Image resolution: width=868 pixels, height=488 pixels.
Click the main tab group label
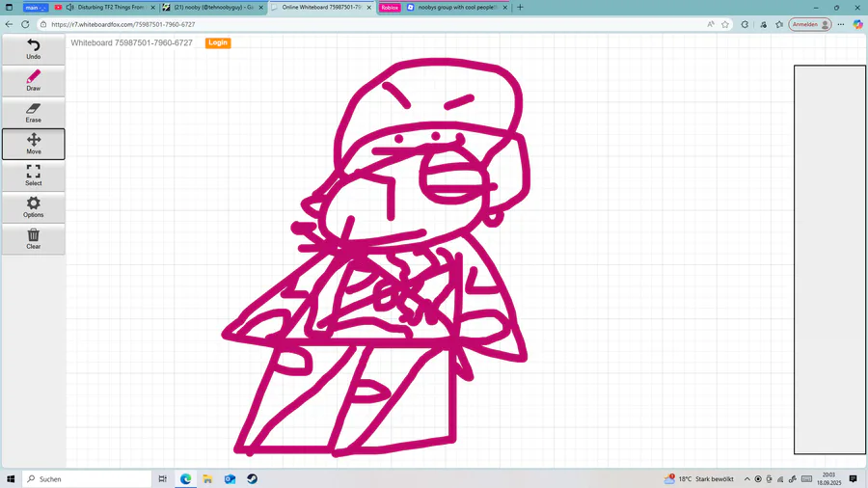(36, 8)
